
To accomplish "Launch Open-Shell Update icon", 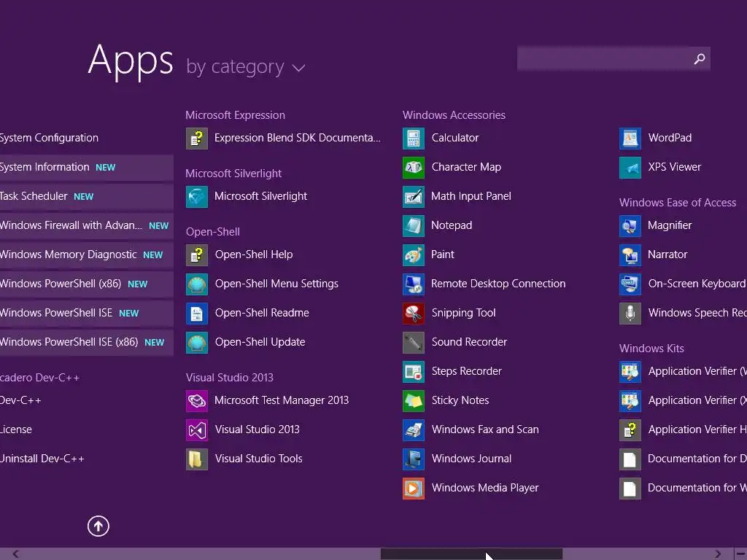I will coord(197,343).
